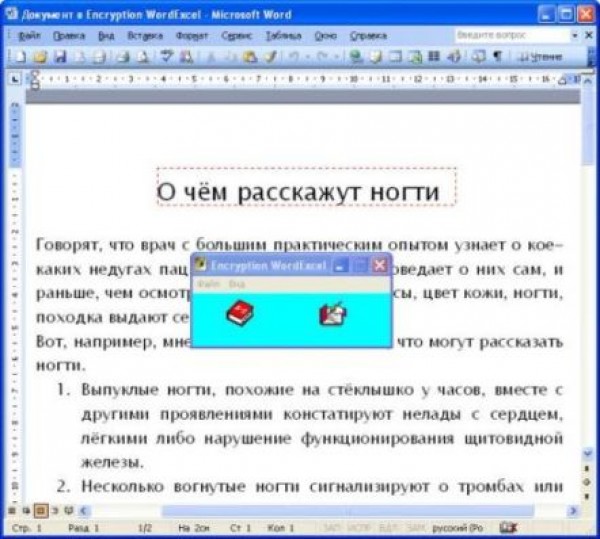600x539 pixels.
Task: Toggle ЗАП macro recording in status bar
Action: [331, 528]
